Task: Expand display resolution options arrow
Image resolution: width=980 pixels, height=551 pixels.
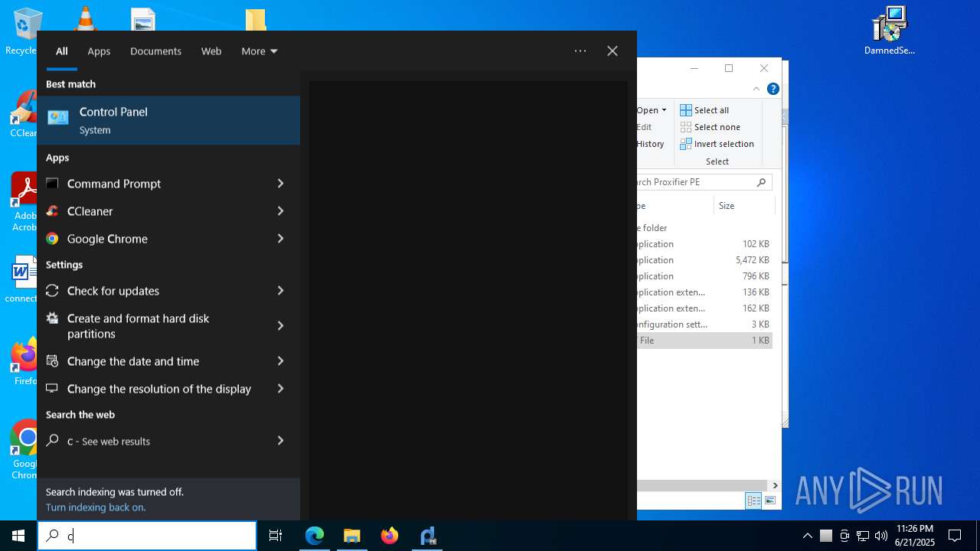Action: 280,389
